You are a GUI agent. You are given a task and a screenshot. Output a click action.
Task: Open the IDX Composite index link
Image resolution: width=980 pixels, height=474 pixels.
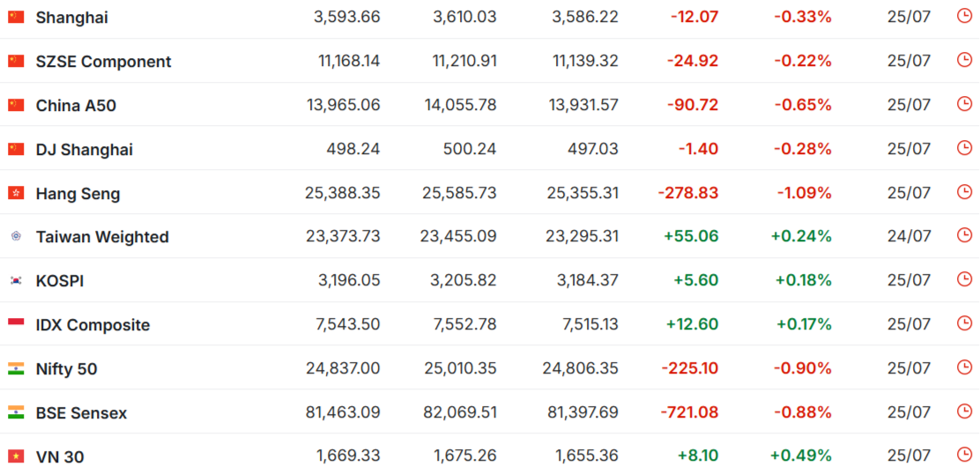pyautogui.click(x=93, y=325)
